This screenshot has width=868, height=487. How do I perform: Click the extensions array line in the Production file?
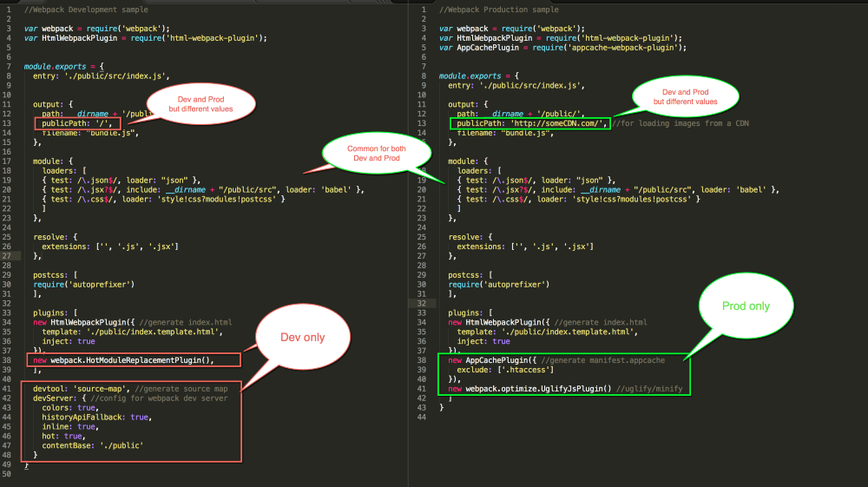coord(525,247)
